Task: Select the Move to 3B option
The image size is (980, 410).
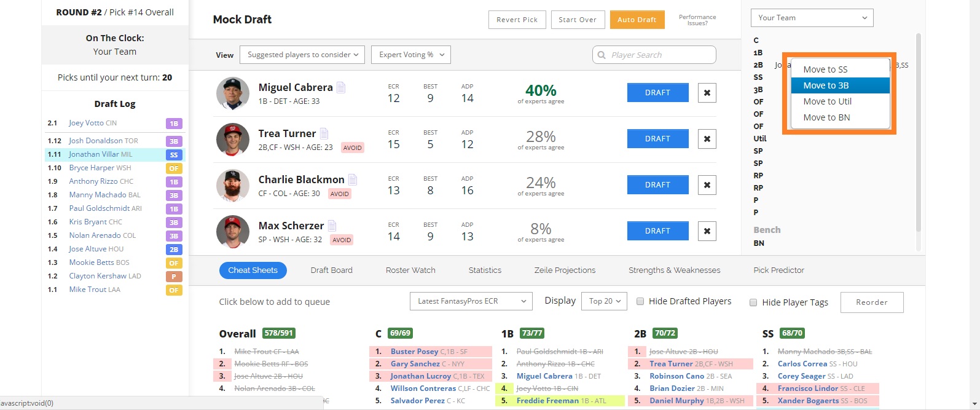Action: (840, 85)
